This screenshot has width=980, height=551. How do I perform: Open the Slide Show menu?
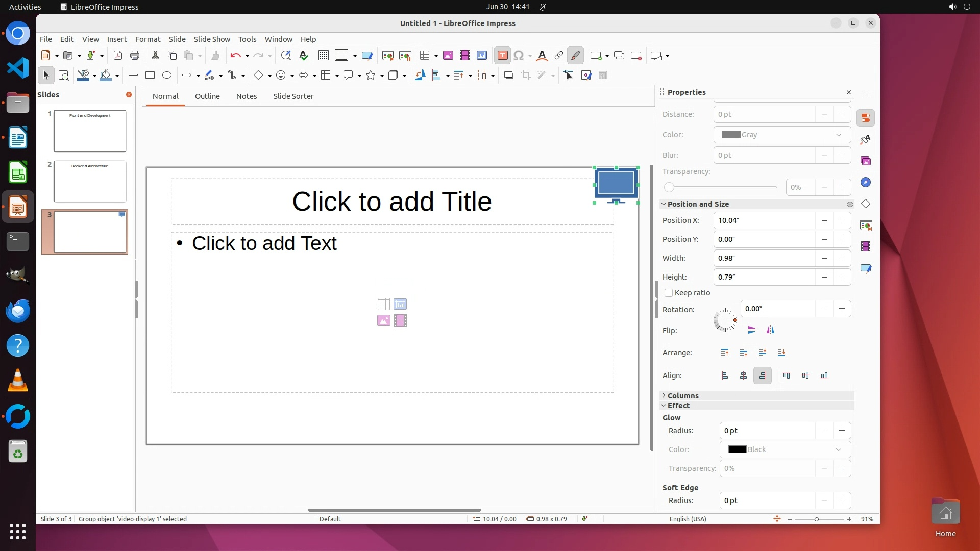coord(212,39)
